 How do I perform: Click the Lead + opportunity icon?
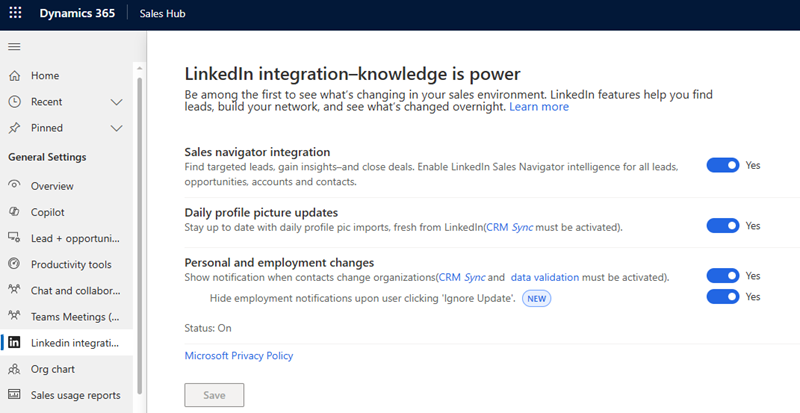[x=14, y=238]
